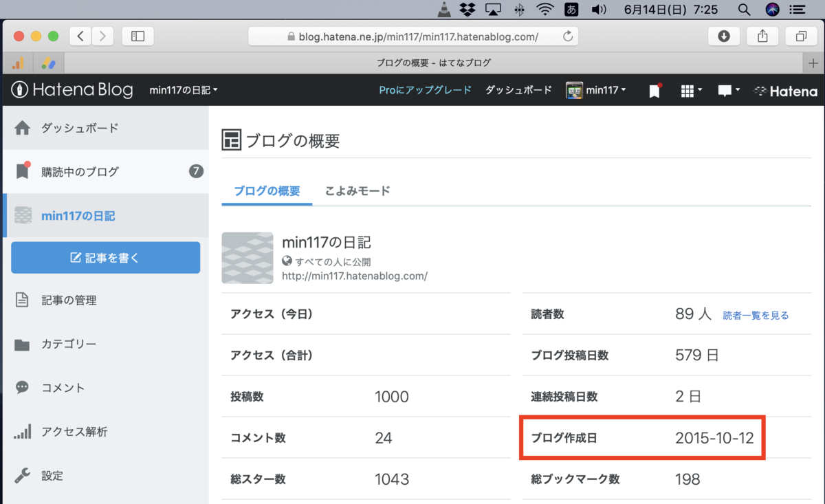Image resolution: width=825 pixels, height=504 pixels.
Task: Open the Hatena Bookmark flag icon
Action: (654, 90)
